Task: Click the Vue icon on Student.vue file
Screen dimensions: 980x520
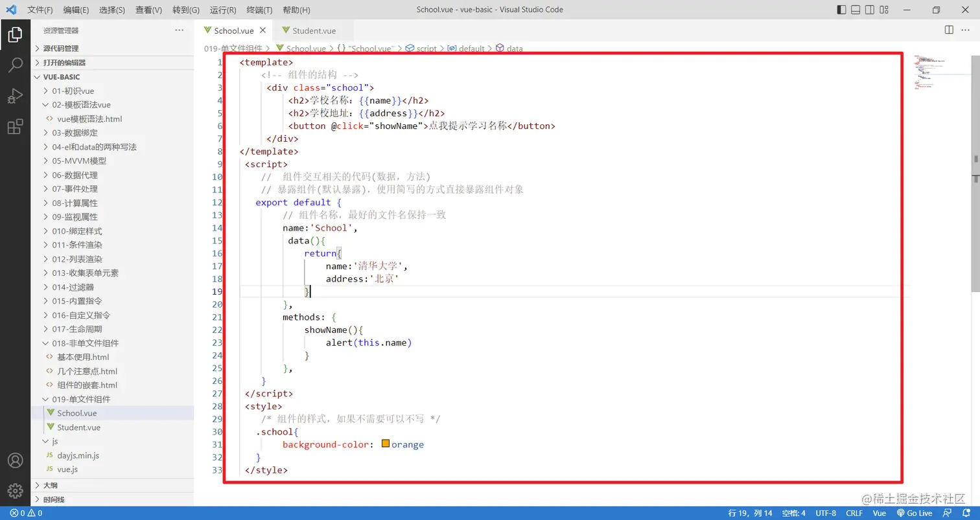Action: tap(50, 427)
